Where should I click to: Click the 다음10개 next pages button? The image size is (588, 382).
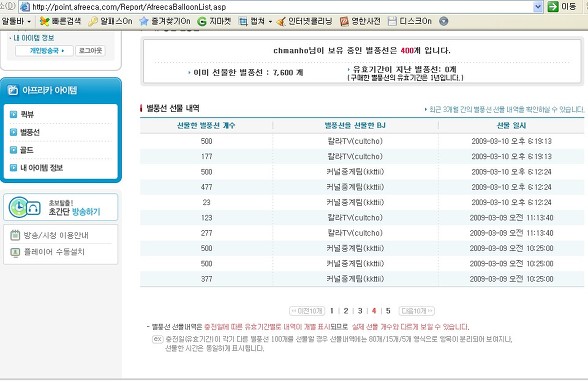point(417,311)
